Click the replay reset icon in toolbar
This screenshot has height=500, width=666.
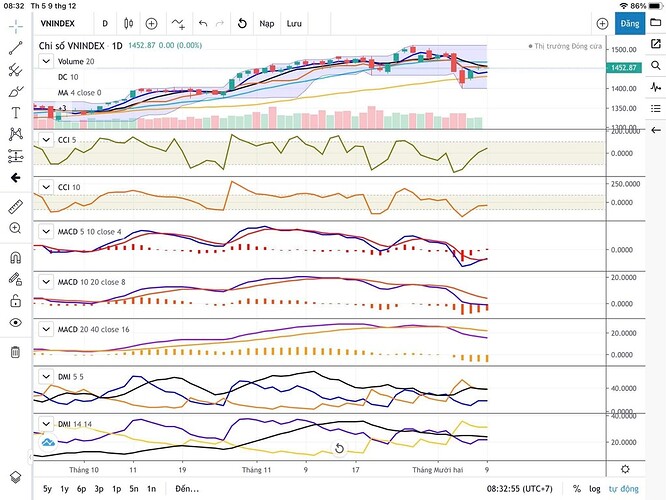242,23
